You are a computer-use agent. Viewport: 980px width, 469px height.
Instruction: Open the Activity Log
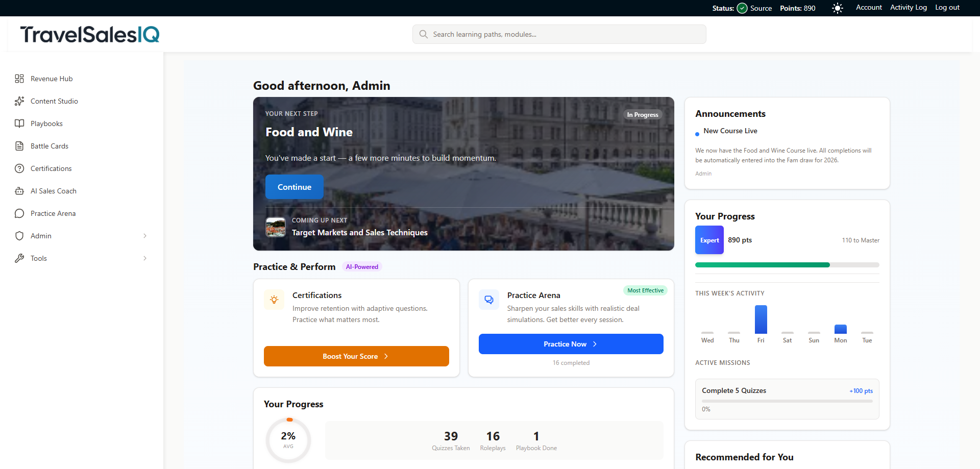click(908, 7)
